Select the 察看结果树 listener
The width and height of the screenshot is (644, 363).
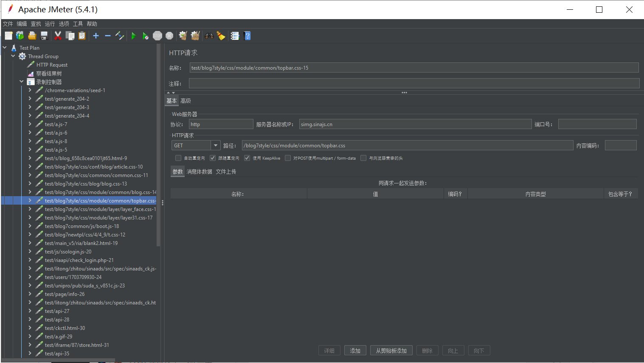tap(49, 73)
